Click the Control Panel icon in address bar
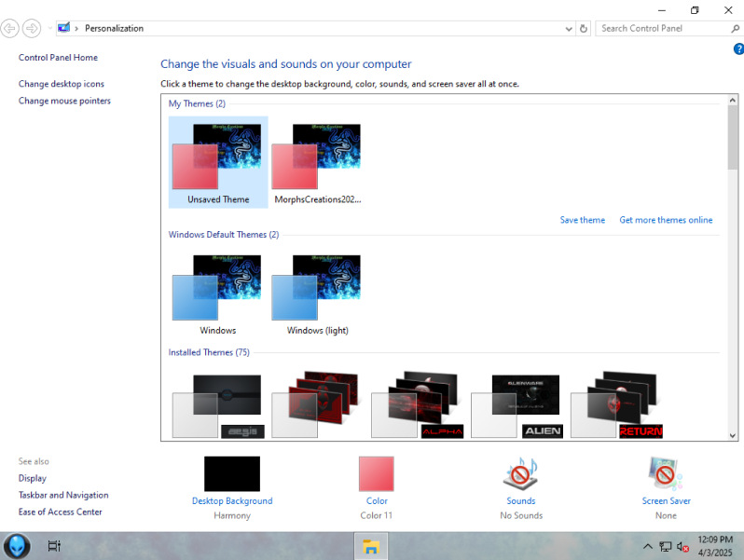Screen dimensions: 744x560 pos(64,28)
